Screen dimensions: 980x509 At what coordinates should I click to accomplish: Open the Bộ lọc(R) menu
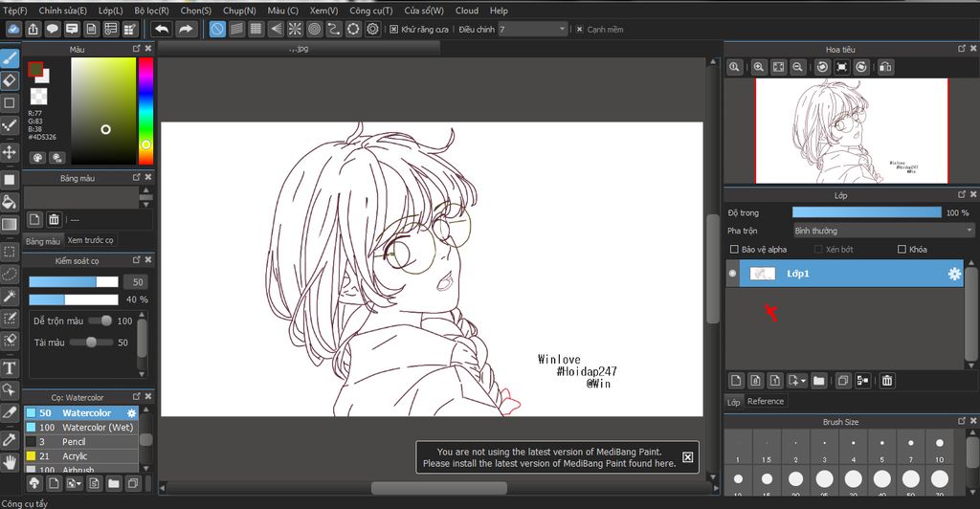(x=151, y=11)
